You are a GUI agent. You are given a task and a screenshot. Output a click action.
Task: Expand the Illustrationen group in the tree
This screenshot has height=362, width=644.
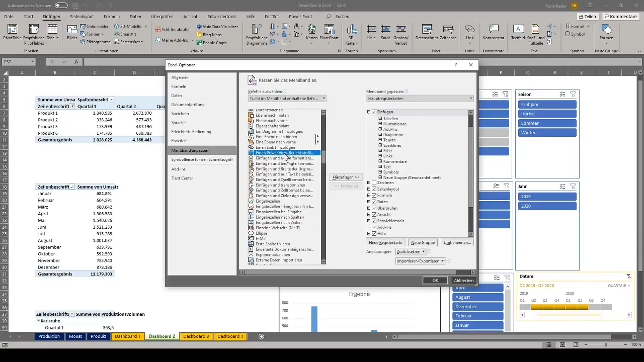point(380,124)
